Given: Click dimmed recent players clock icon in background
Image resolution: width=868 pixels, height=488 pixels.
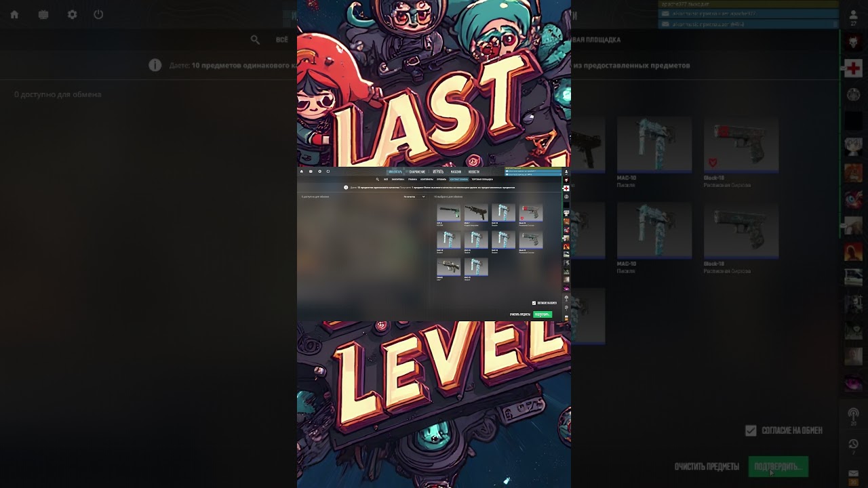Looking at the screenshot, I should click(853, 445).
